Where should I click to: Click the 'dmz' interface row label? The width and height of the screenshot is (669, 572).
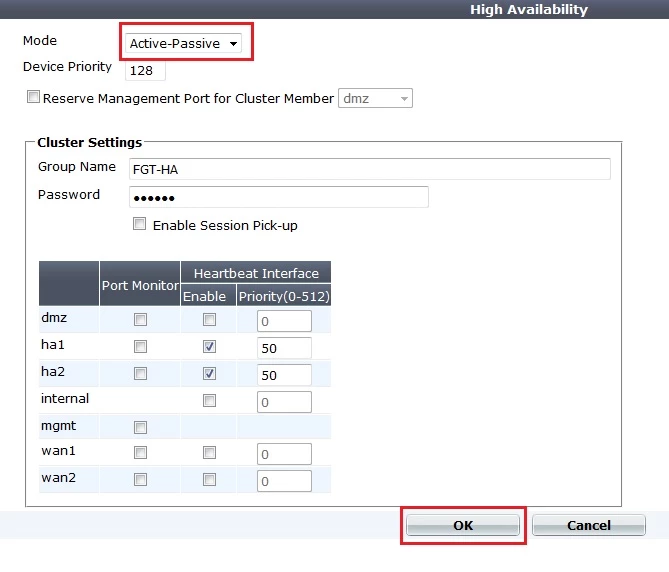(x=54, y=318)
